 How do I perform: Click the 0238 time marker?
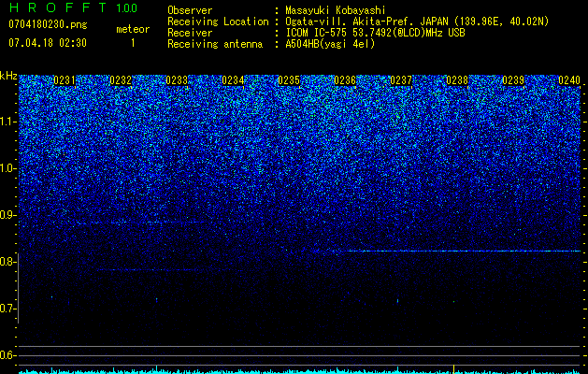point(457,80)
